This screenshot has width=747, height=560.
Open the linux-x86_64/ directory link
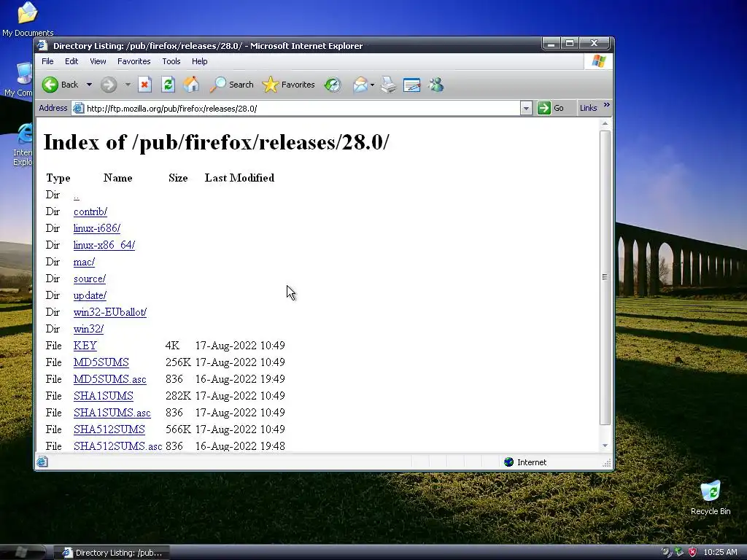104,245
